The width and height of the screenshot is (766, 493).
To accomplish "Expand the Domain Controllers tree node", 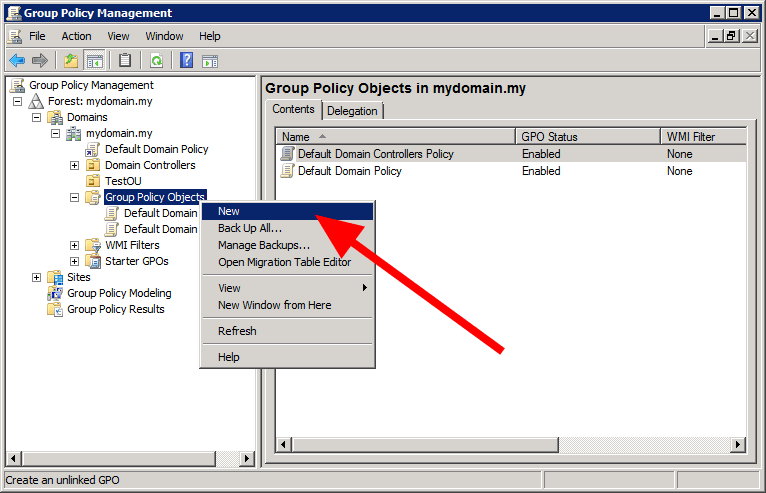I will 74,165.
